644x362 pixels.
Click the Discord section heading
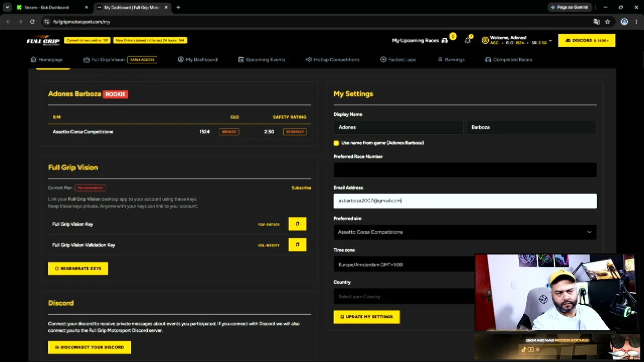click(x=61, y=303)
